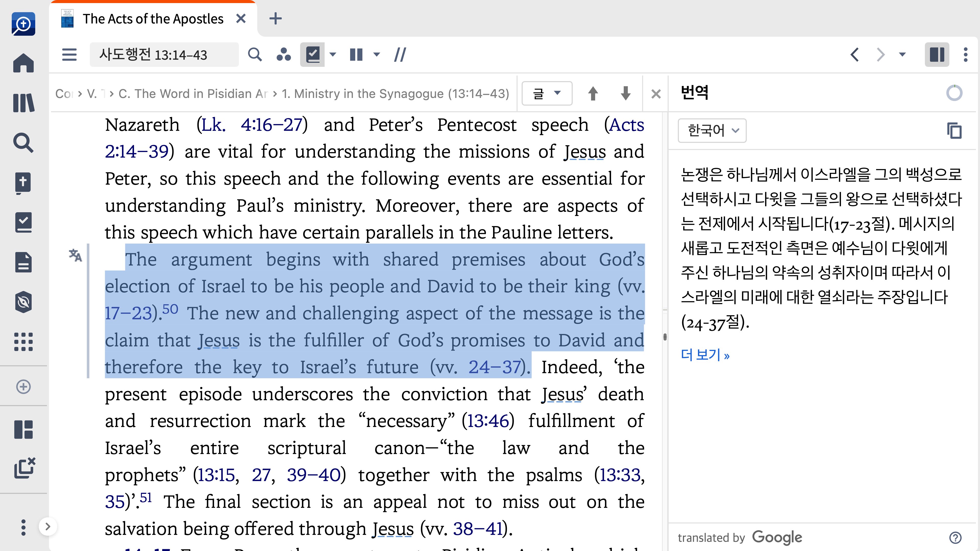Toggle the parallel resource double-slash button
This screenshot has width=980, height=551.
pyautogui.click(x=400, y=55)
